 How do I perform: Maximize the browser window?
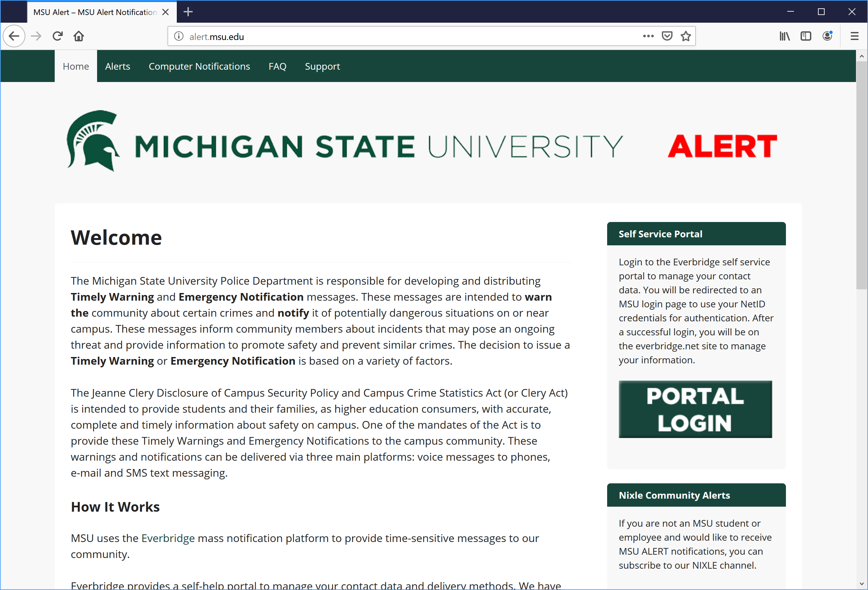821,12
